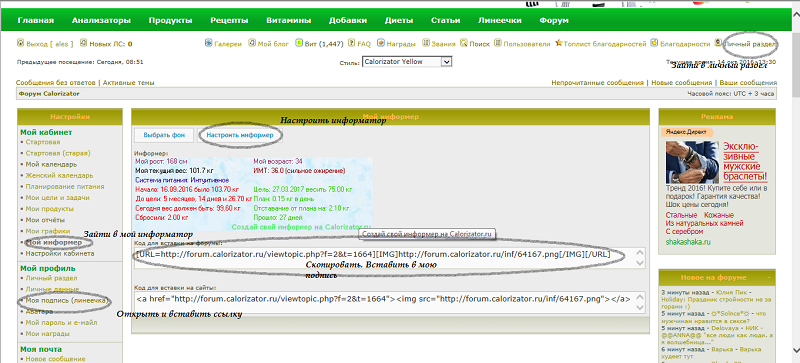The image size is (800, 363).
Task: Open Планирование питания sidebar link
Action: click(x=65, y=186)
